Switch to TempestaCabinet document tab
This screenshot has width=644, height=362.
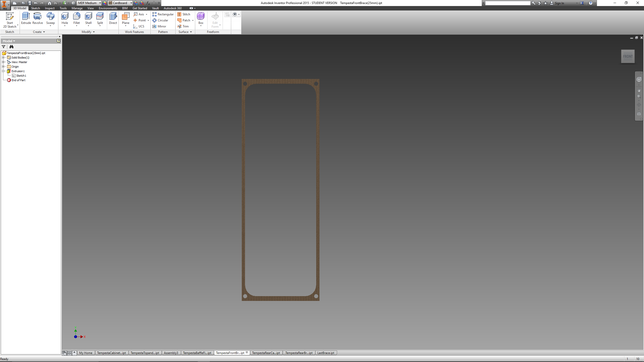(111, 353)
